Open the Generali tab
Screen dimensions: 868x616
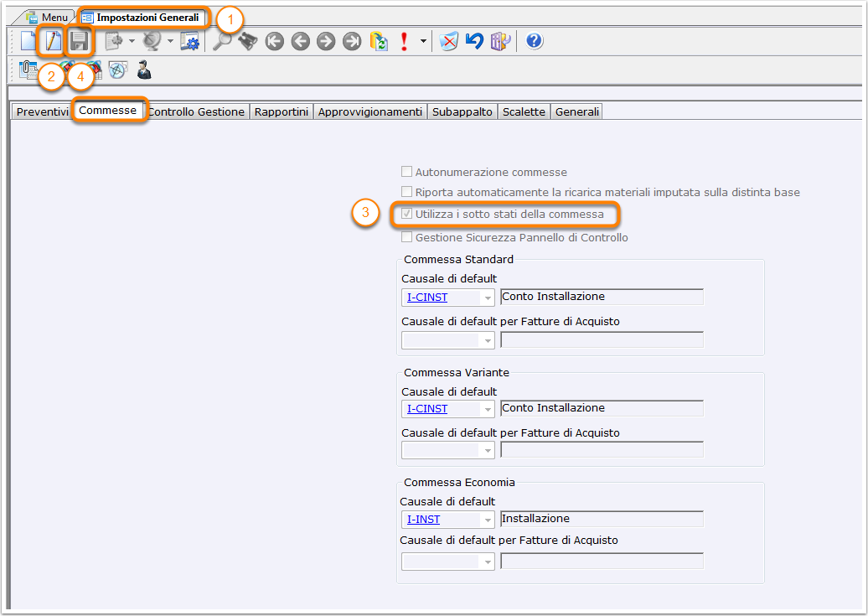pos(576,112)
